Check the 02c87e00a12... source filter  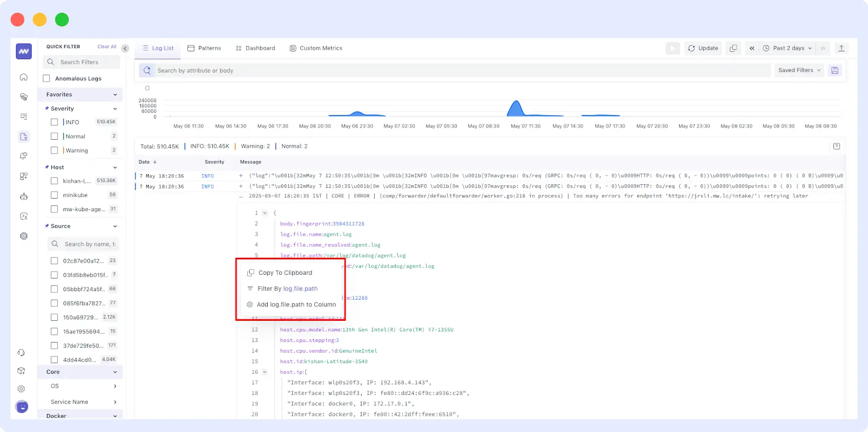click(x=54, y=260)
